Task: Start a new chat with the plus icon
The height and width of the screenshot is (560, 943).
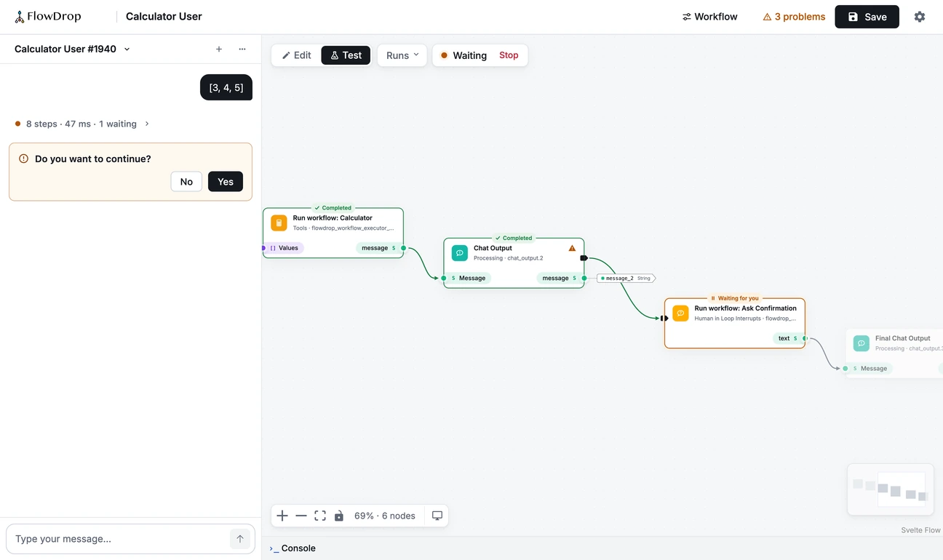Action: point(219,49)
